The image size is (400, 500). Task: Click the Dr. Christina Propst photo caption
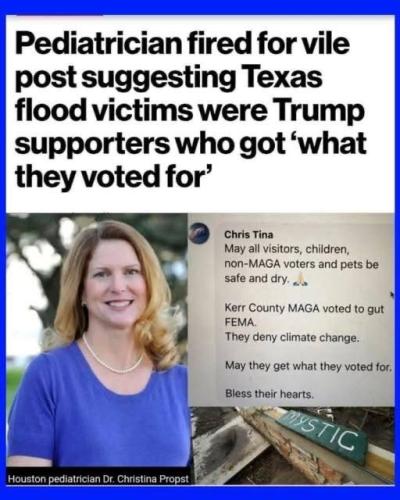(x=98, y=479)
